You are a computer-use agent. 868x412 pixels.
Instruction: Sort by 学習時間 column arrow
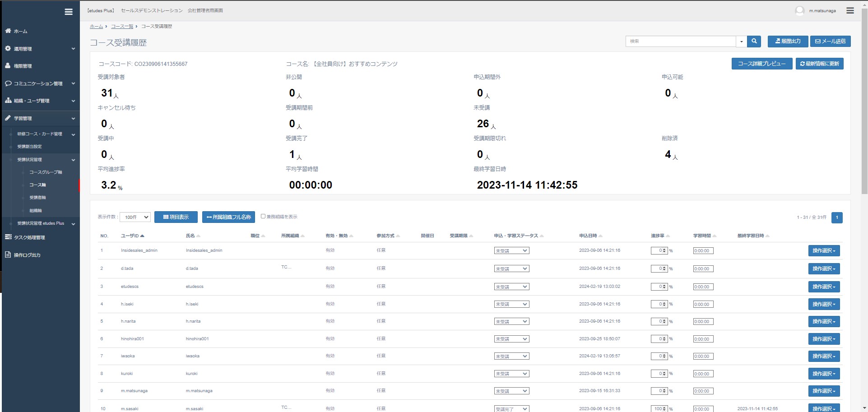click(714, 236)
